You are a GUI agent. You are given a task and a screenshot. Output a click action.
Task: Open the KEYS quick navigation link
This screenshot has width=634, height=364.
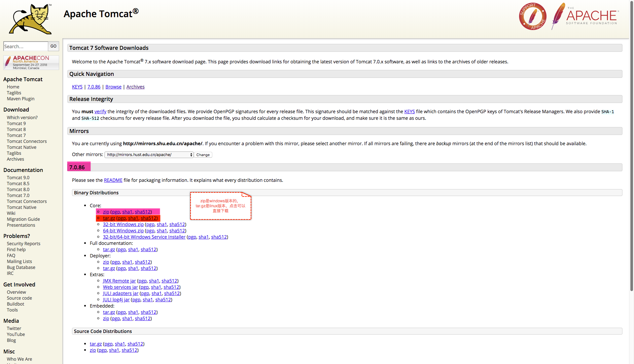coord(77,87)
